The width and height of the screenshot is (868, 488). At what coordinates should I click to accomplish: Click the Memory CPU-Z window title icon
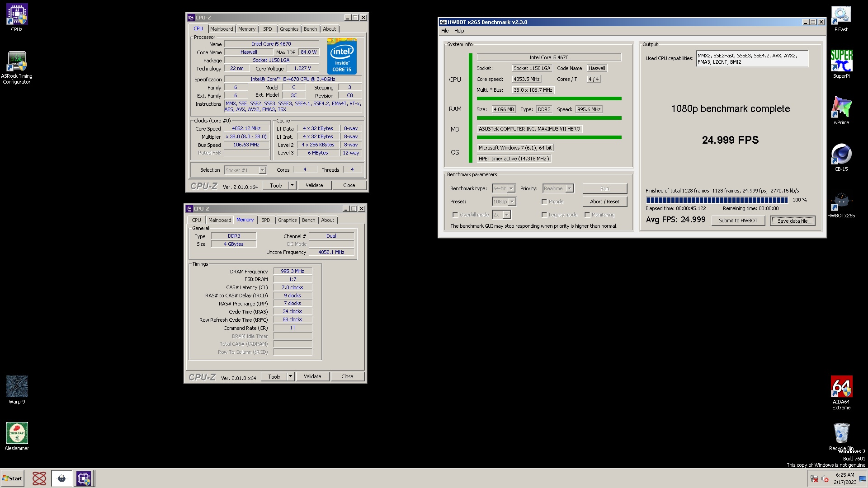point(189,209)
